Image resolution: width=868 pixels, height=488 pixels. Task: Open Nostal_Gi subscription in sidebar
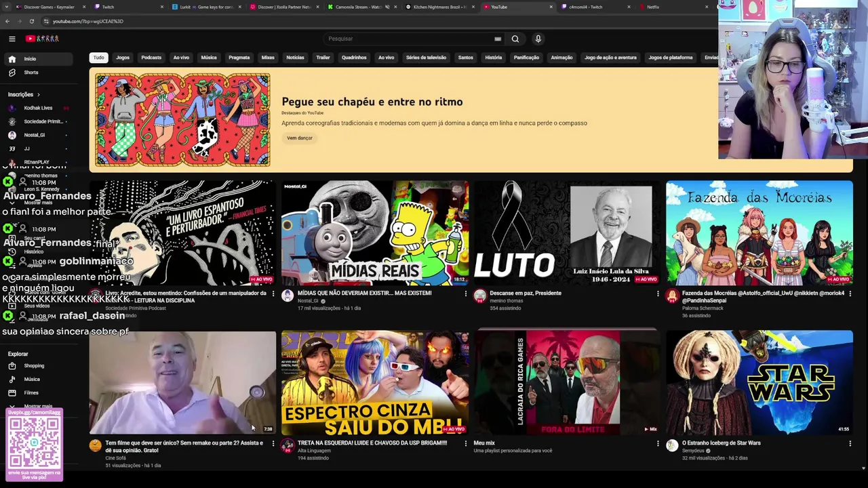[x=38, y=136]
